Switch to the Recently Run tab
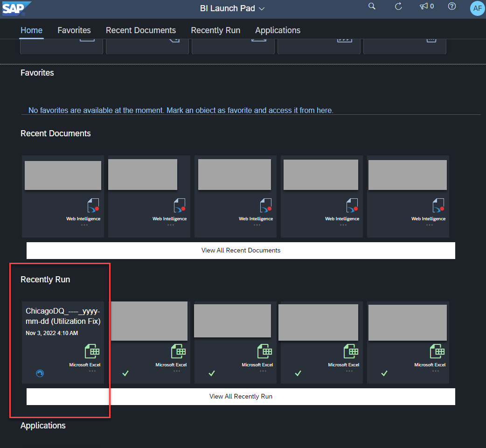The width and height of the screenshot is (486, 448). click(215, 30)
